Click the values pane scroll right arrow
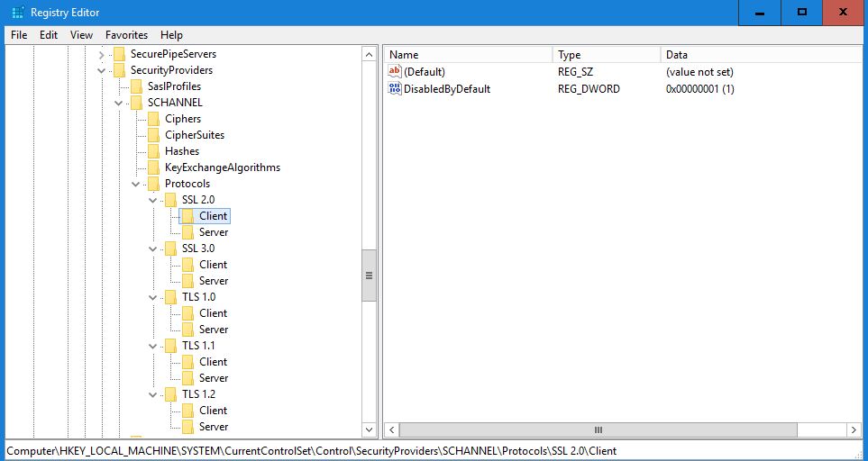Viewport: 868px width, 461px height. pyautogui.click(x=854, y=429)
